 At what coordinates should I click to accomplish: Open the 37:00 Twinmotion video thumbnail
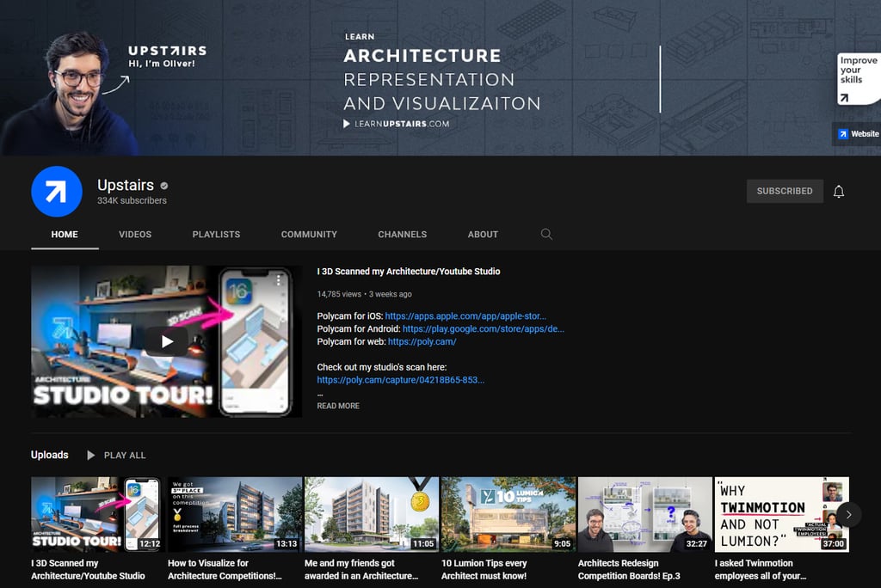coord(781,514)
